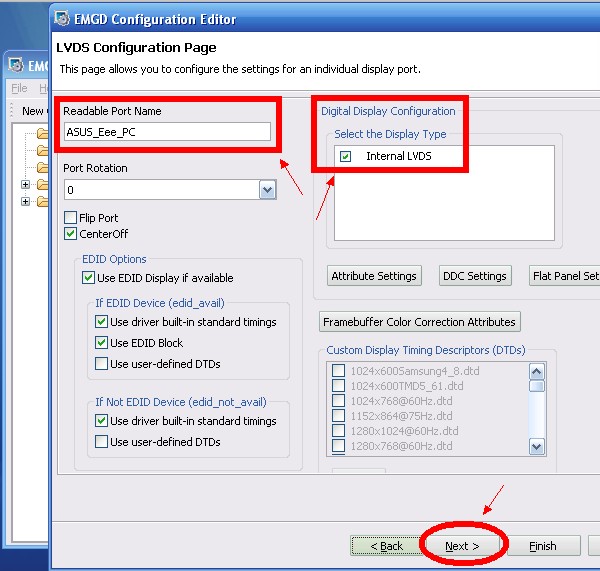Uncheck the CenterOff option
The width and height of the screenshot is (600, 571).
[70, 234]
